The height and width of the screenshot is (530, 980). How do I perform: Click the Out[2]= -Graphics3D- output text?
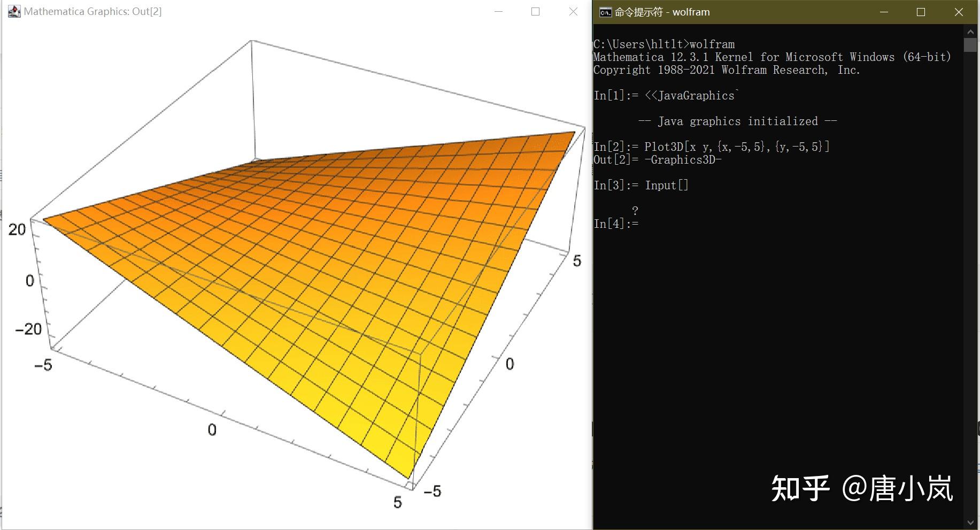[x=658, y=159]
